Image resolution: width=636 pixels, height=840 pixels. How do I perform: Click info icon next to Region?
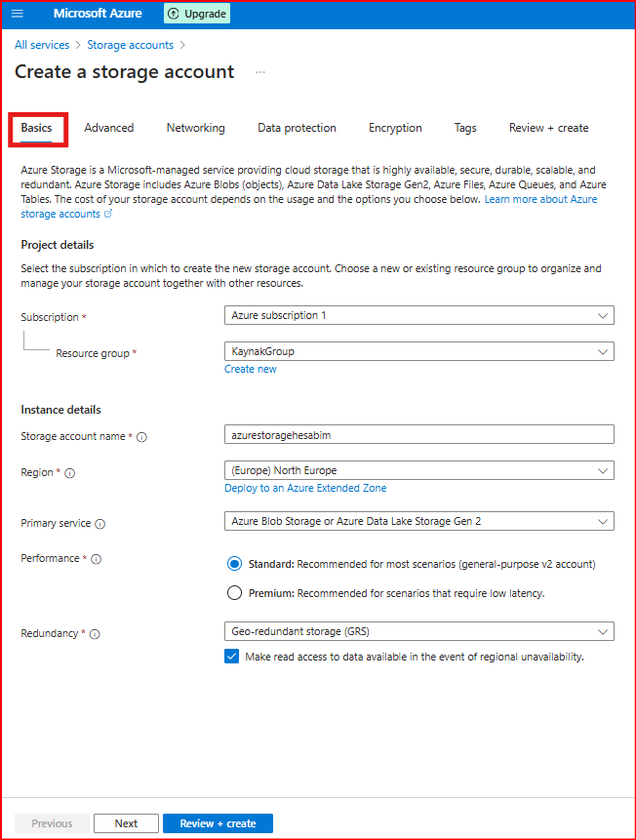[70, 473]
